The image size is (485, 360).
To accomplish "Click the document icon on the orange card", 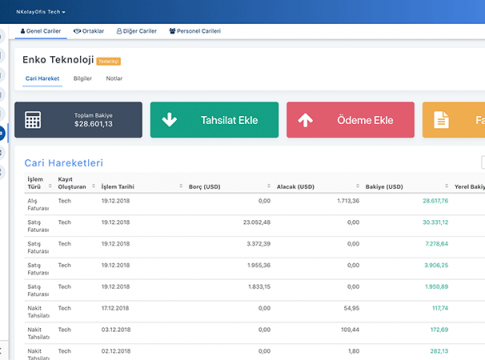I will coord(441,120).
